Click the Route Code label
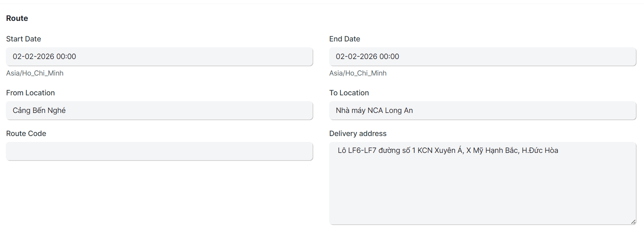This screenshot has height=231, width=644. pos(26,133)
